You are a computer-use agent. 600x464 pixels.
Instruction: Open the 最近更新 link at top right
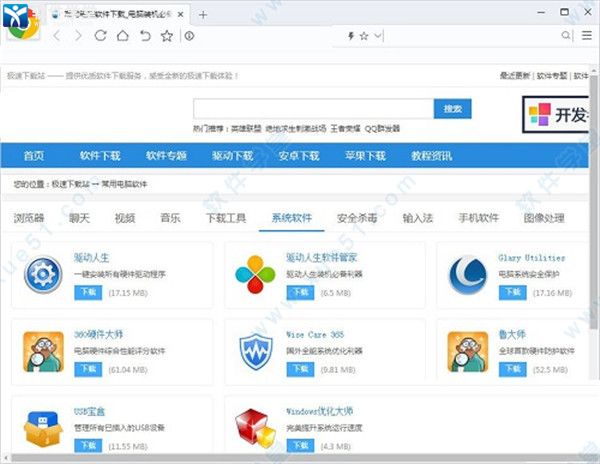pos(515,76)
